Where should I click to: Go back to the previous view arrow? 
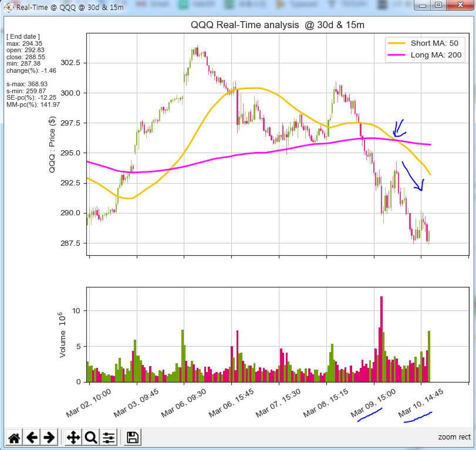pyautogui.click(x=32, y=437)
